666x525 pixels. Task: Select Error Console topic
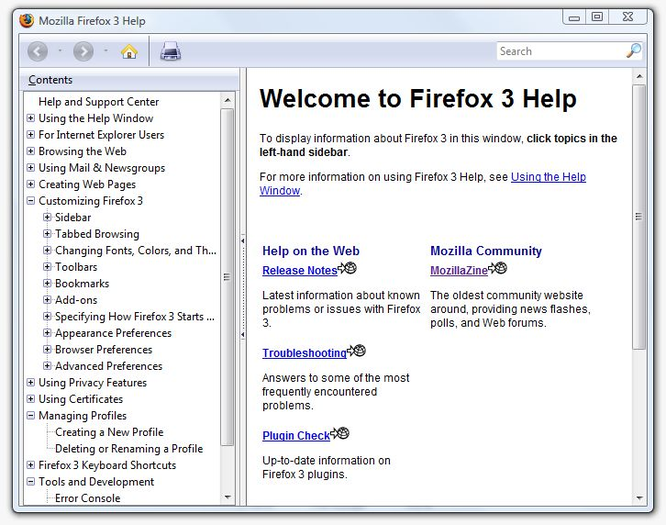pos(87,498)
